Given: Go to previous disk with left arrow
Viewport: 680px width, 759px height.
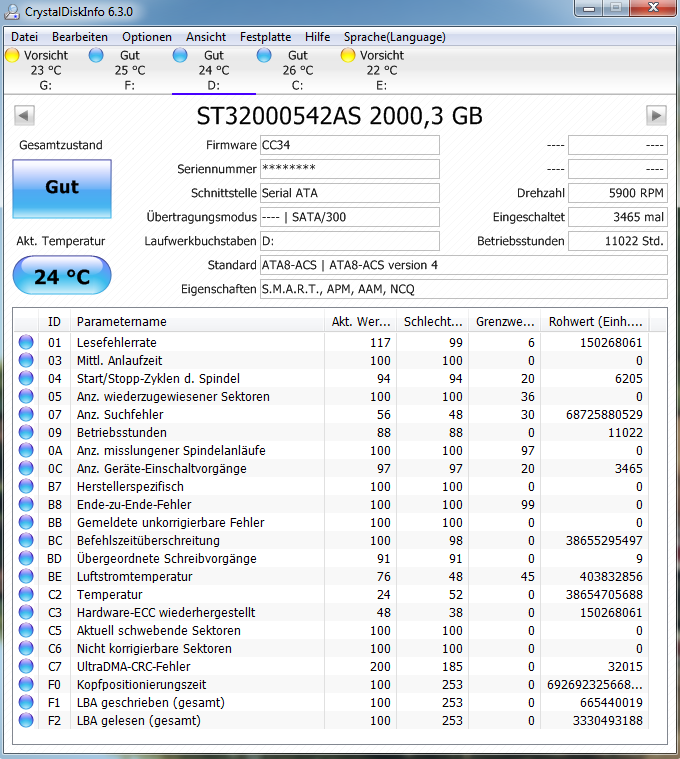Looking at the screenshot, I should tap(24, 115).
